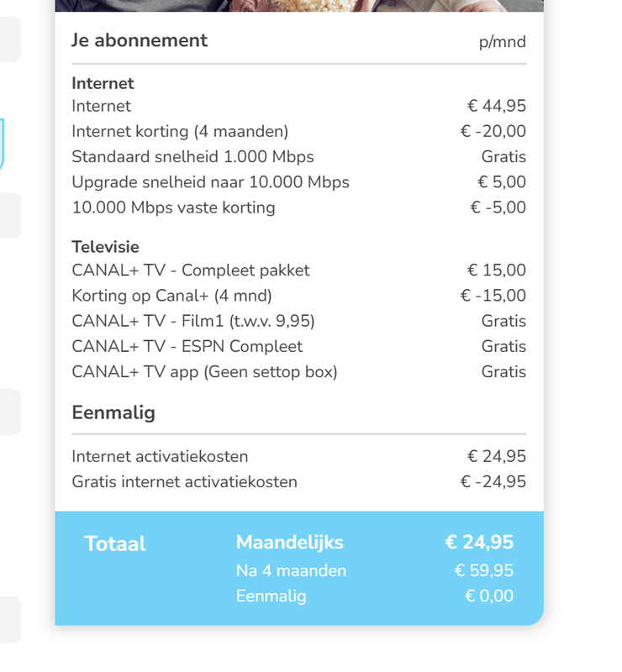The height and width of the screenshot is (672, 622).
Task: Click 'CANAL+ TV - Compleet pakket' item
Action: pos(191,270)
